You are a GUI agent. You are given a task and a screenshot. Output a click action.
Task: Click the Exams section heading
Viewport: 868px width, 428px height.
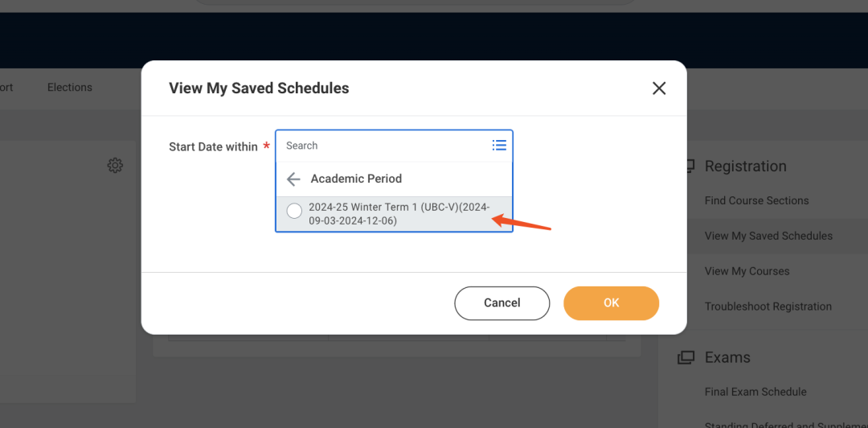pos(727,357)
